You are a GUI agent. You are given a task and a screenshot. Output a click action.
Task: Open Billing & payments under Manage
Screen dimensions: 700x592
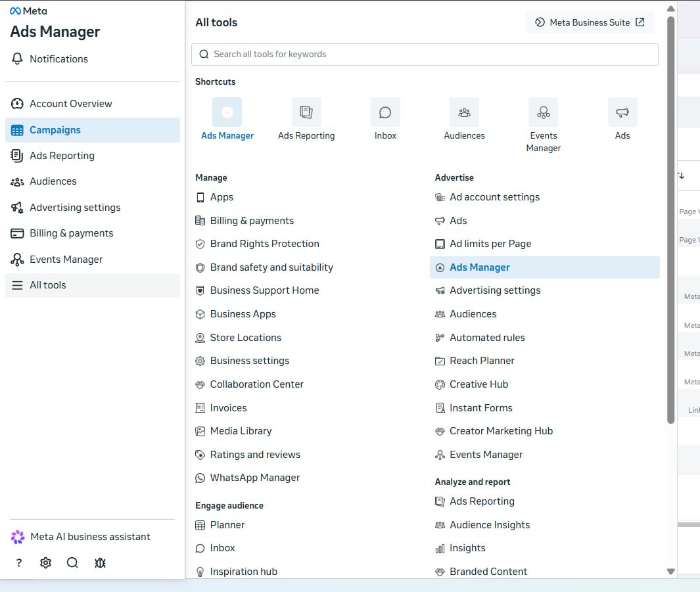[245, 221]
